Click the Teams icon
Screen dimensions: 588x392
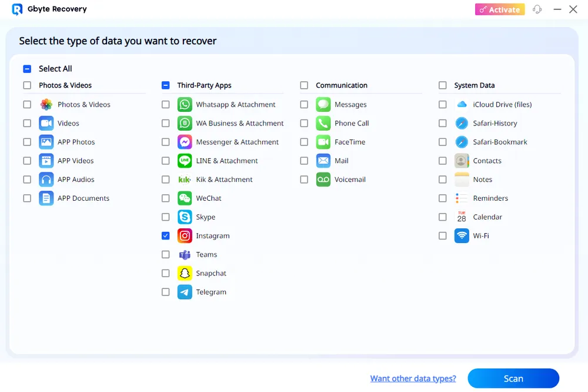pos(185,255)
